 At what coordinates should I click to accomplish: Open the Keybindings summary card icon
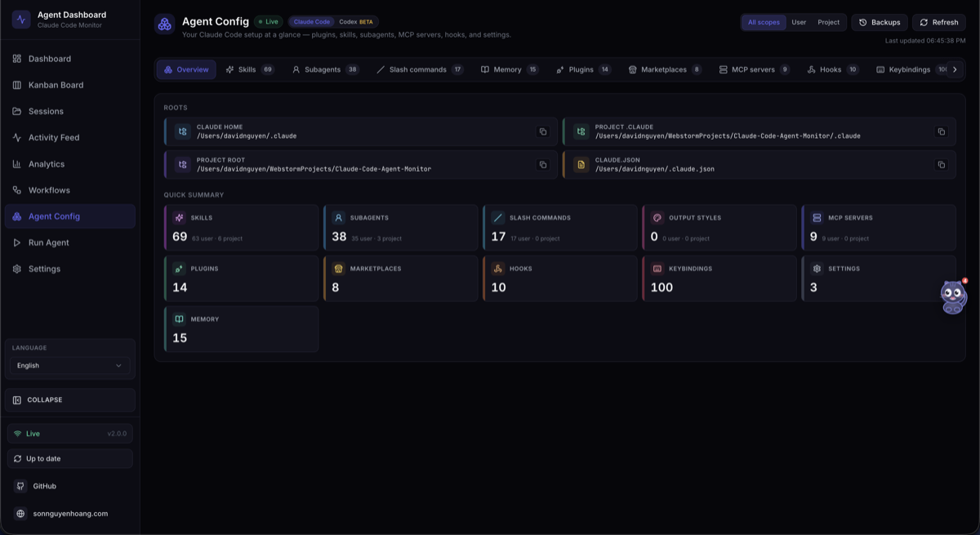(657, 269)
